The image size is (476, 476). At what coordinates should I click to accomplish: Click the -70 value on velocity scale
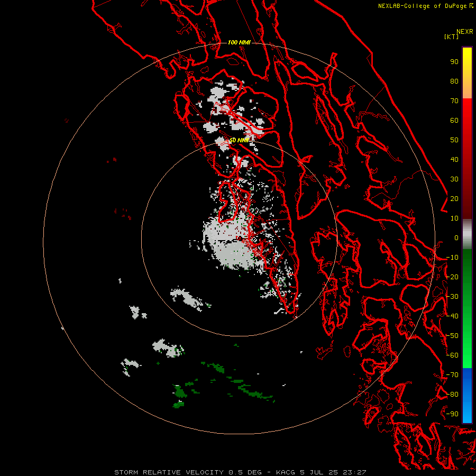[x=452, y=375]
